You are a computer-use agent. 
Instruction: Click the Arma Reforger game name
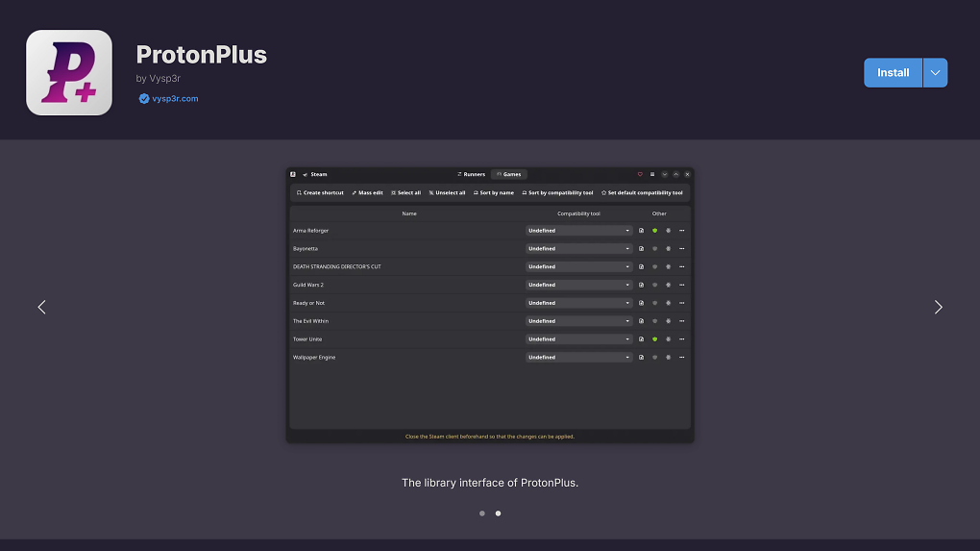click(310, 231)
